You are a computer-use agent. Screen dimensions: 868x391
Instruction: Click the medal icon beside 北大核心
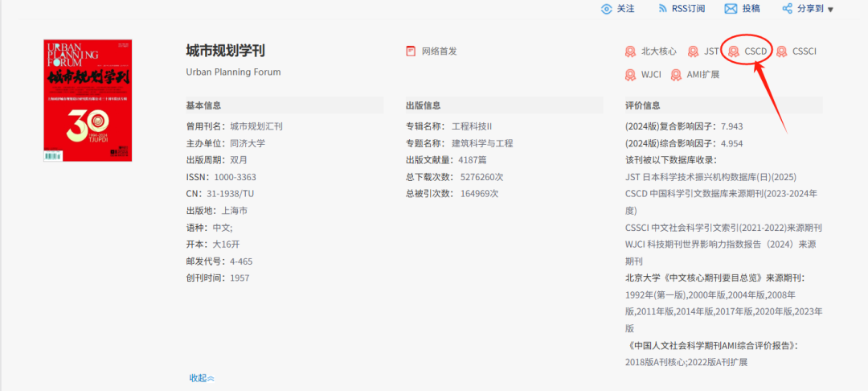[x=631, y=51]
